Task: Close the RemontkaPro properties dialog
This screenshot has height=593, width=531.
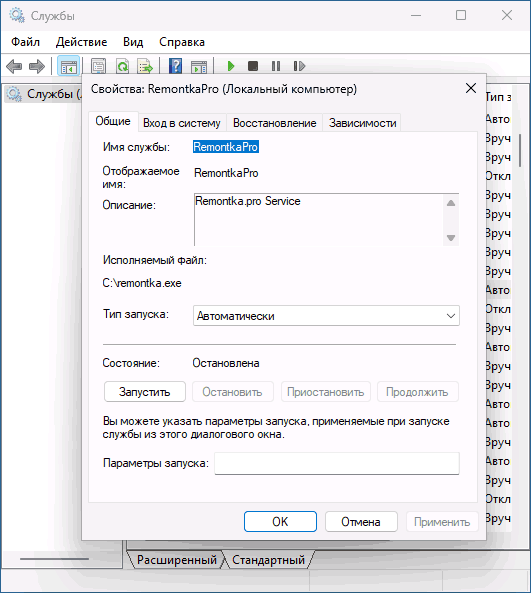Action: (471, 88)
